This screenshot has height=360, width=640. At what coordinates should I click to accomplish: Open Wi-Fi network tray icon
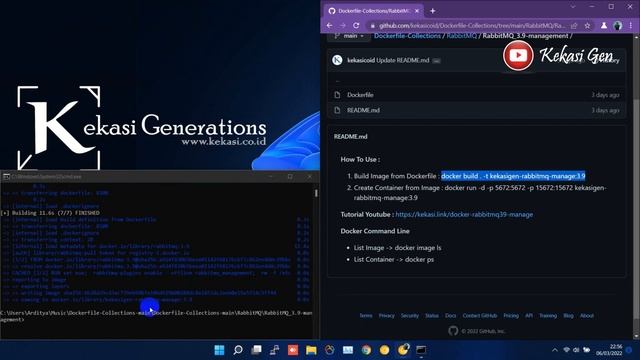click(x=567, y=350)
